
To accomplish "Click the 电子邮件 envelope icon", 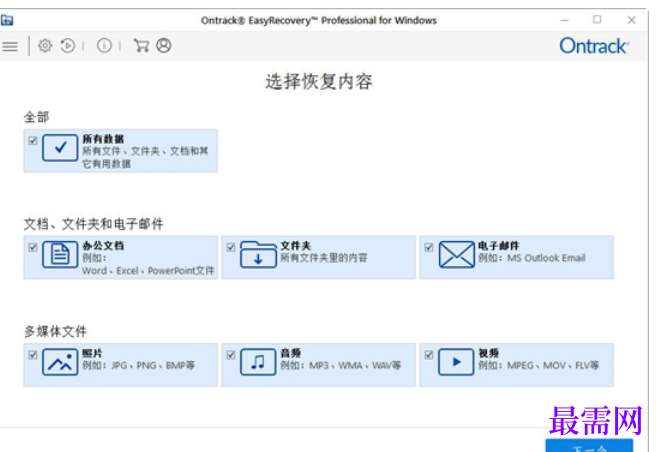I will tap(457, 255).
